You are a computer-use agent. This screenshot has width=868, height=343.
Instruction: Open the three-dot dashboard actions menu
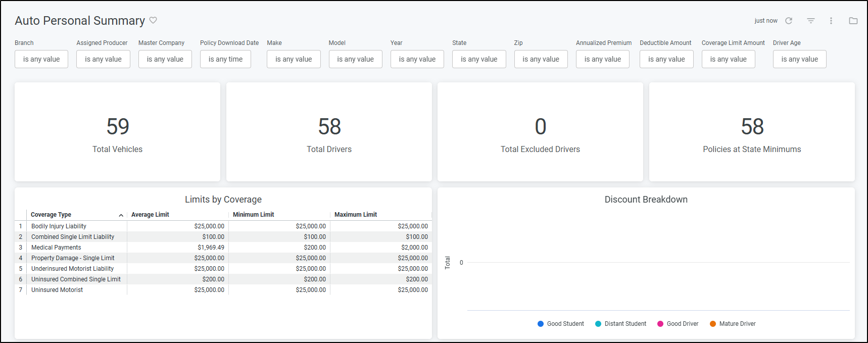pos(831,21)
